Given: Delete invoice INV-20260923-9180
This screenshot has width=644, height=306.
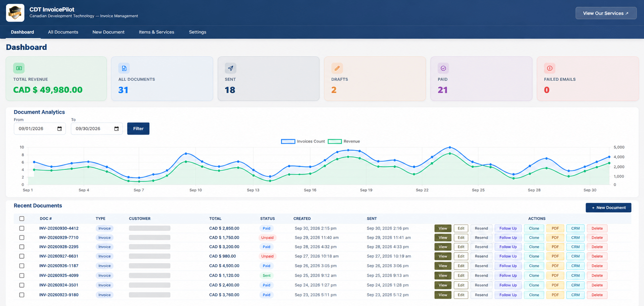Looking at the screenshot, I should click(597, 295).
